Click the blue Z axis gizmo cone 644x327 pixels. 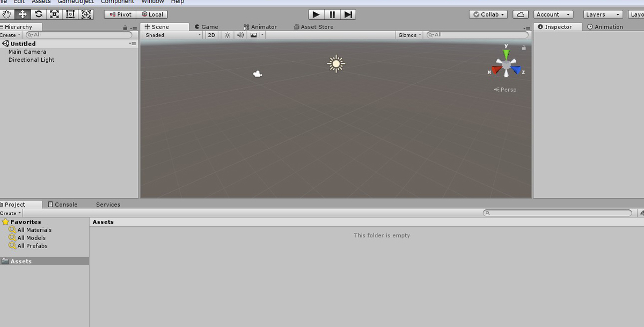tap(516, 70)
